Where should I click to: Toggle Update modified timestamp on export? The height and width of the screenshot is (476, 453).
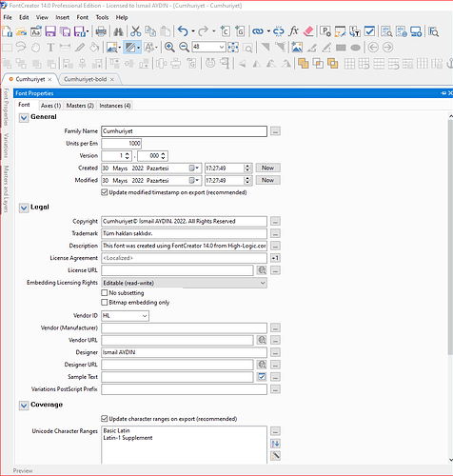coord(105,192)
